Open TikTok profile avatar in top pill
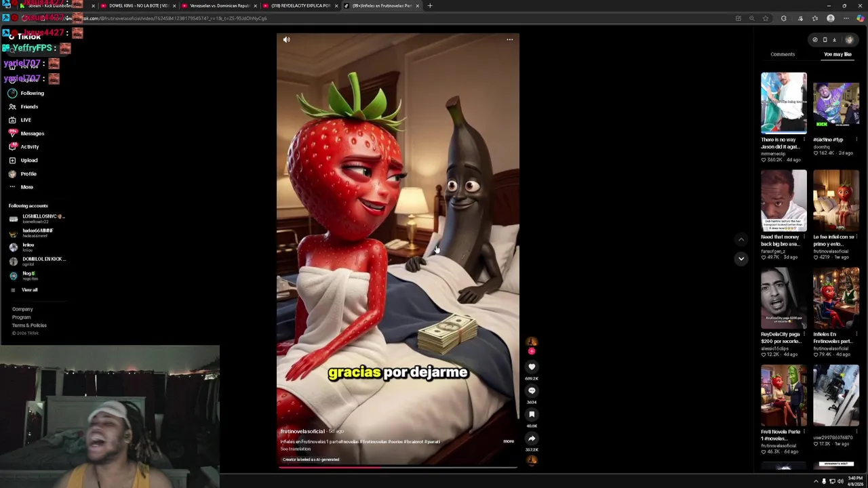 click(849, 40)
